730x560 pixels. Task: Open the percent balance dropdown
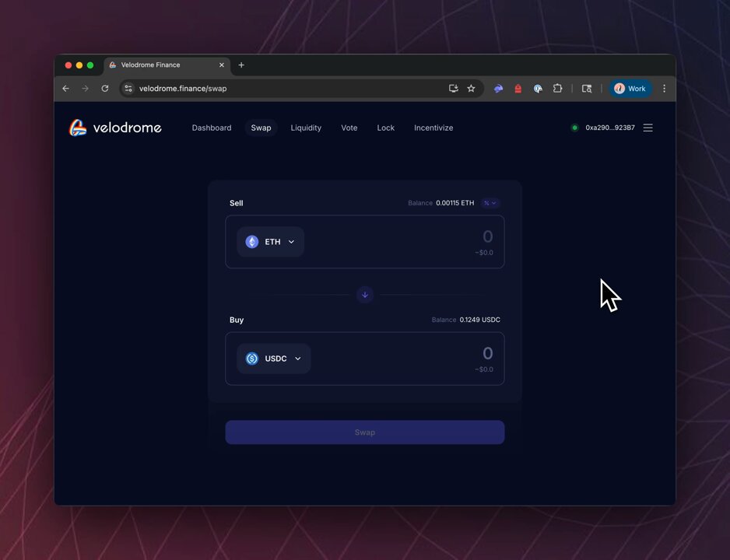[x=490, y=203]
